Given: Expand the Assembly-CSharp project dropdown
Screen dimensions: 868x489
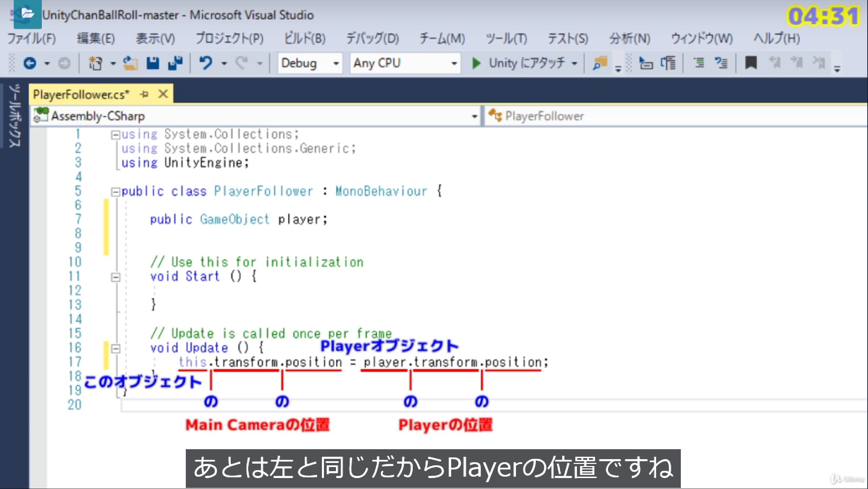Looking at the screenshot, I should [474, 116].
